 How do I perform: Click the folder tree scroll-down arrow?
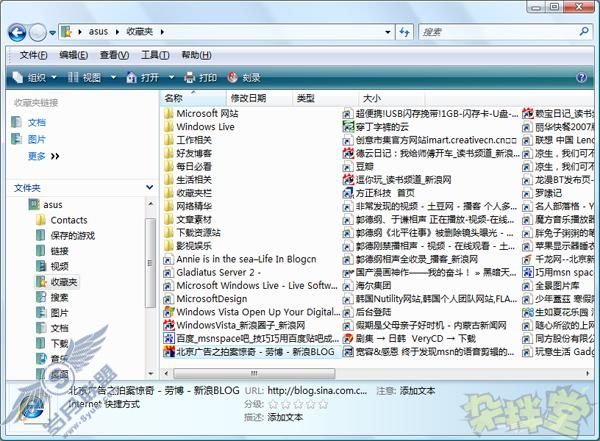[150, 373]
